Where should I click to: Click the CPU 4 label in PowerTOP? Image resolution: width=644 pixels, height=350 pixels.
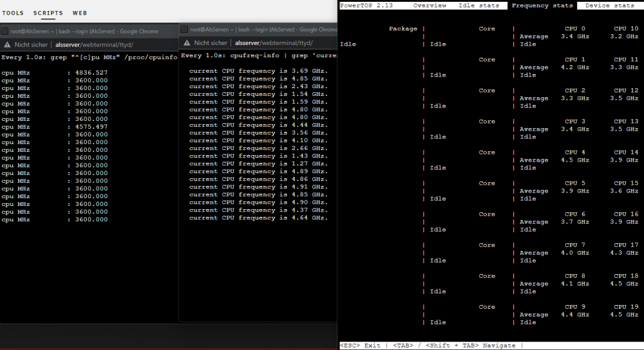coord(575,152)
